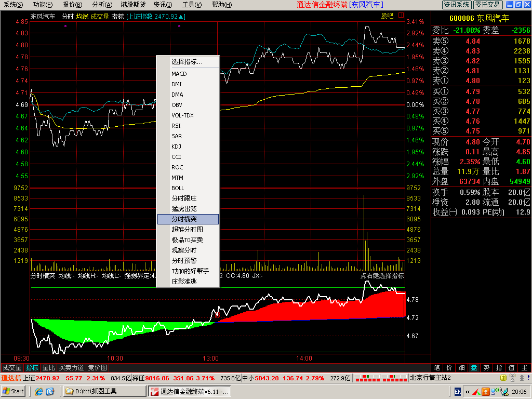Pick RSI from indicator list

[x=188, y=126]
